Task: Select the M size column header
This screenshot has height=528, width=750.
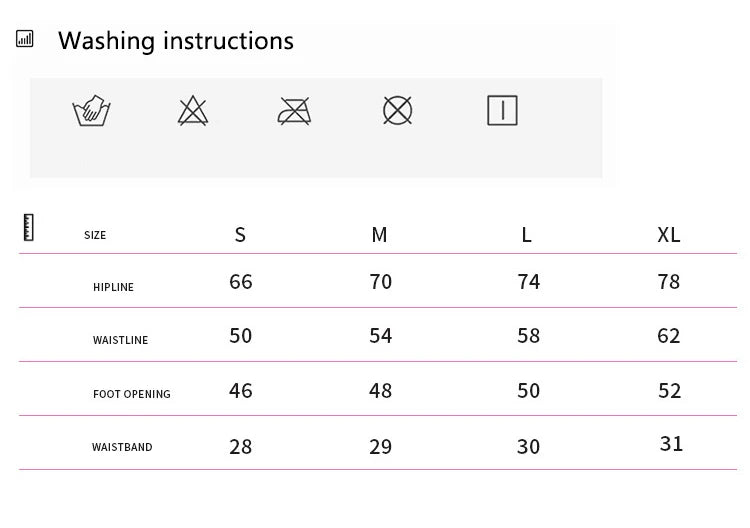Action: (379, 235)
